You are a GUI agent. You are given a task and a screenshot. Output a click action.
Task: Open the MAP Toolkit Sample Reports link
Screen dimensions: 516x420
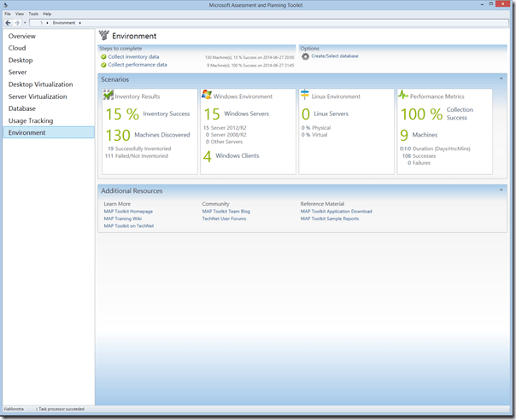click(x=330, y=219)
